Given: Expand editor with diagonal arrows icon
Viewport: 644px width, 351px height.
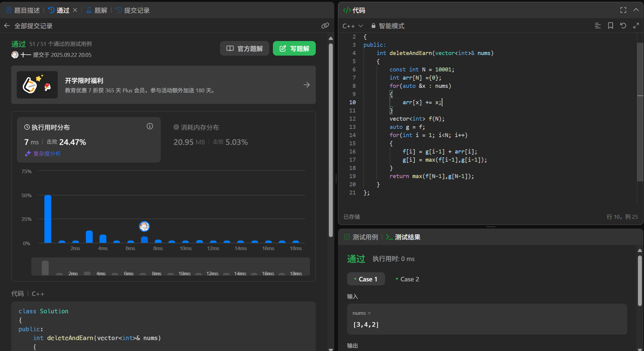Looking at the screenshot, I should point(636,26).
